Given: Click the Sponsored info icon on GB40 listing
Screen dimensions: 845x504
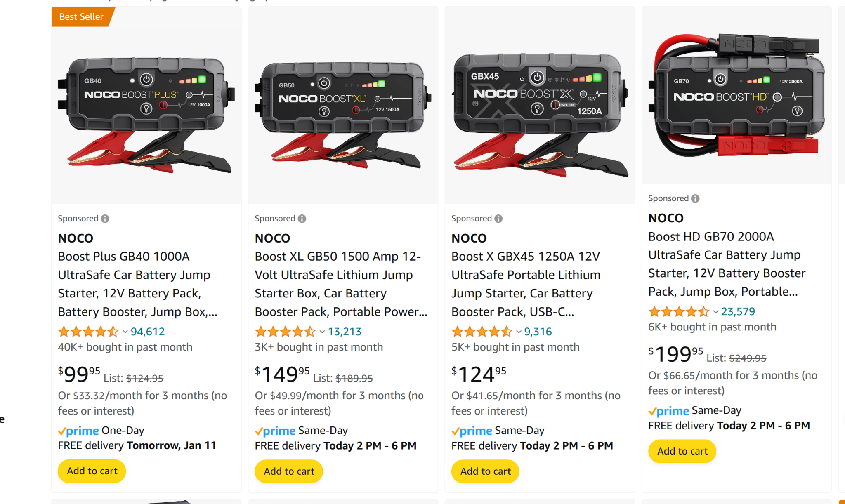Looking at the screenshot, I should tap(106, 218).
